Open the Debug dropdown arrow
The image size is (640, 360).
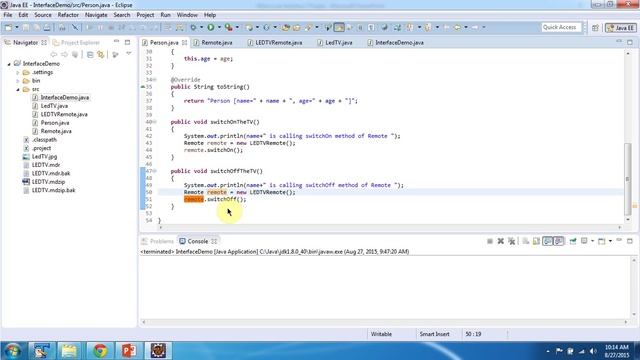pyautogui.click(x=201, y=27)
